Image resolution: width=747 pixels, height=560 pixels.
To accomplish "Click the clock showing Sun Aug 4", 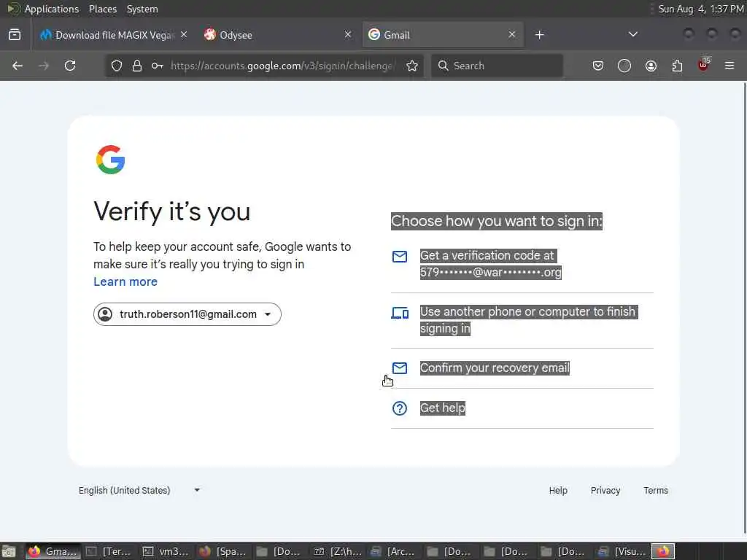I will pyautogui.click(x=700, y=9).
